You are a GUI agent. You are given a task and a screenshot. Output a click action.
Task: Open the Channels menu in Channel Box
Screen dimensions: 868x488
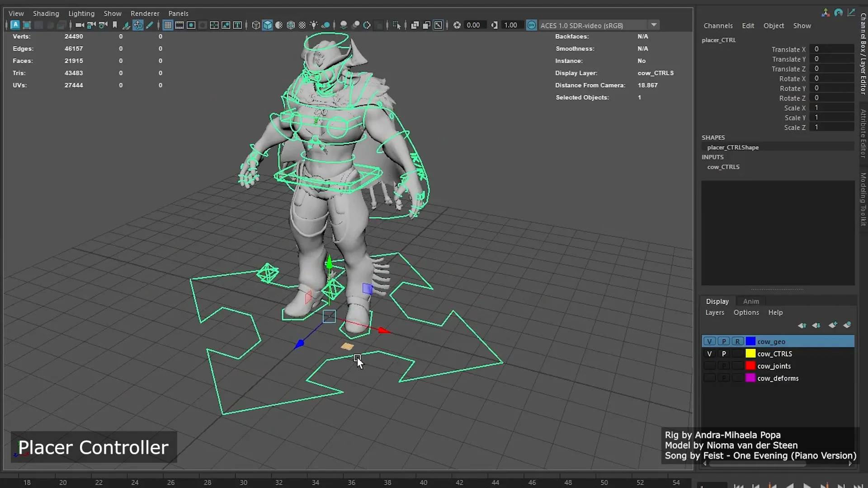pyautogui.click(x=718, y=26)
